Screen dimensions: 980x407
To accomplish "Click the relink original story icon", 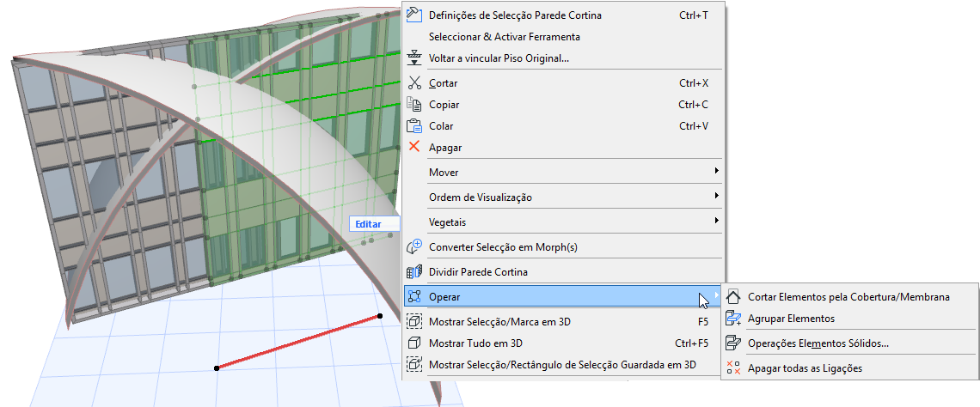I will pos(414,58).
